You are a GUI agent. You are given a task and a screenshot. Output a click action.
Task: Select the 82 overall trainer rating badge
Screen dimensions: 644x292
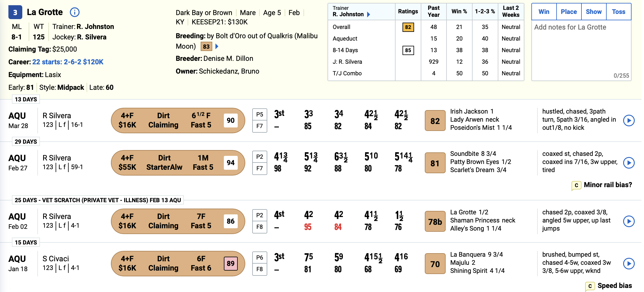point(408,27)
